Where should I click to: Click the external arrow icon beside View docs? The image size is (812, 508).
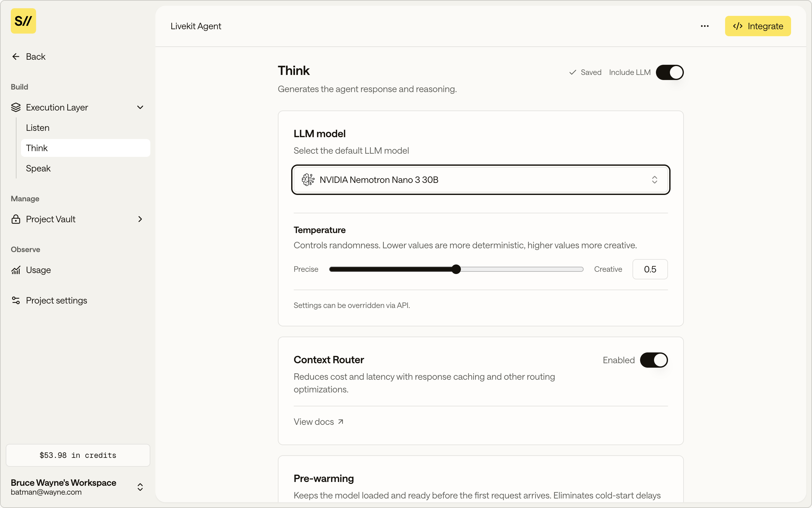click(341, 422)
